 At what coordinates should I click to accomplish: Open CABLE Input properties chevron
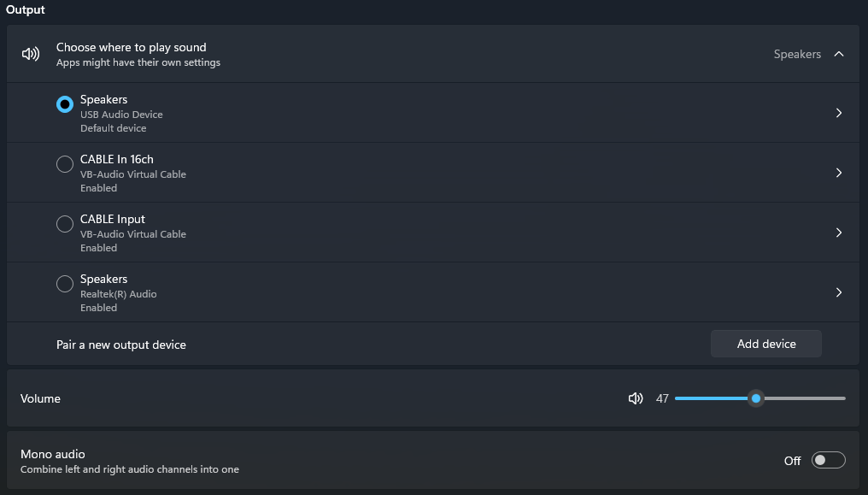point(839,233)
